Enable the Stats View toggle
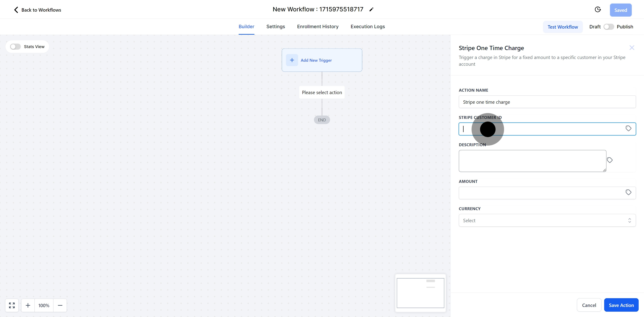 [15, 47]
